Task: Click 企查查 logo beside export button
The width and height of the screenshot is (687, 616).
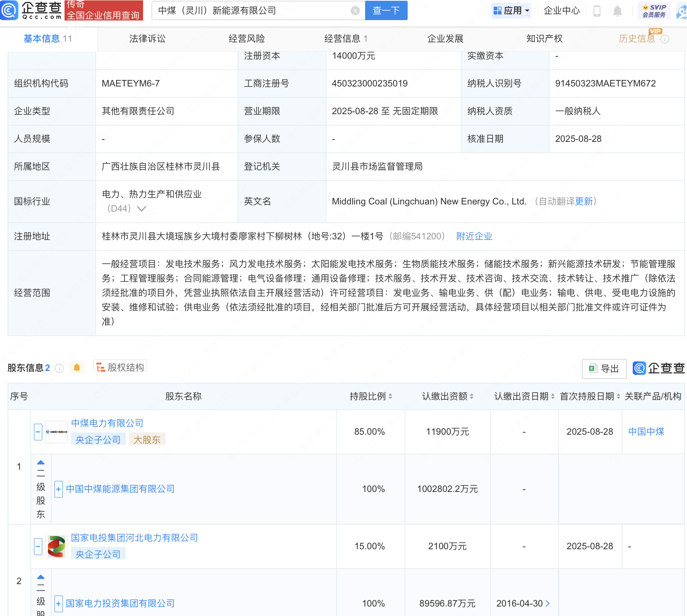Action: click(659, 368)
